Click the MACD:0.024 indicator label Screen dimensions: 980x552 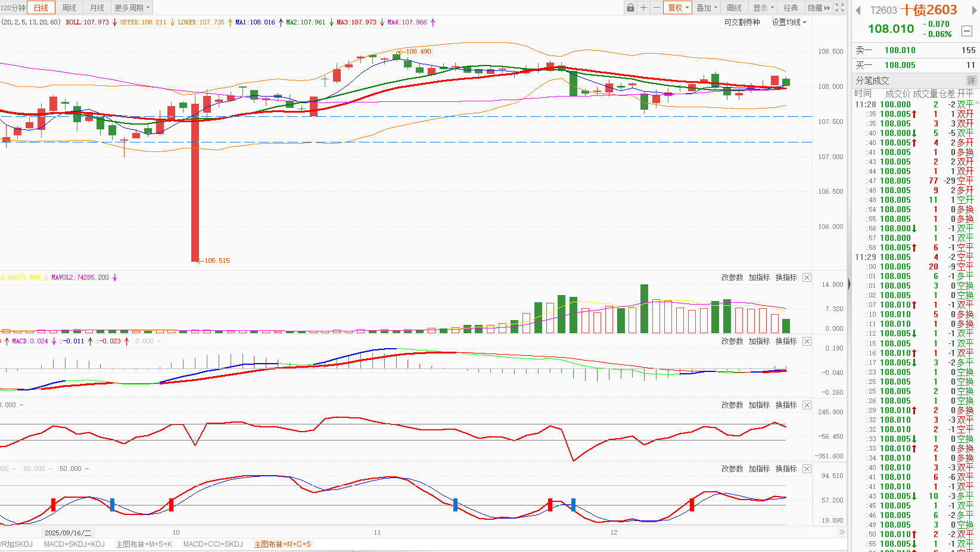[x=30, y=341]
